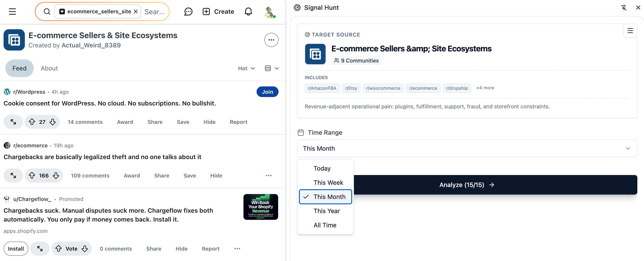
Task: Click the notifications bell icon
Action: (248, 12)
